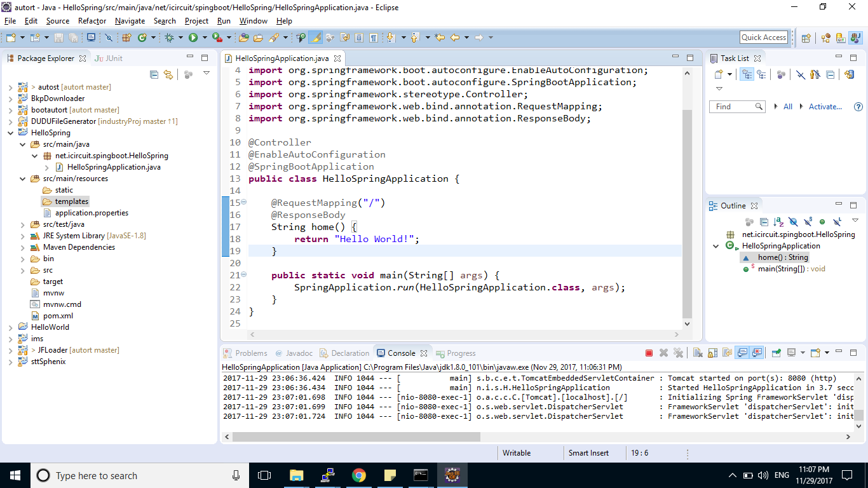This screenshot has width=868, height=488.
Task: Click the Find field in Task List
Action: pos(737,107)
